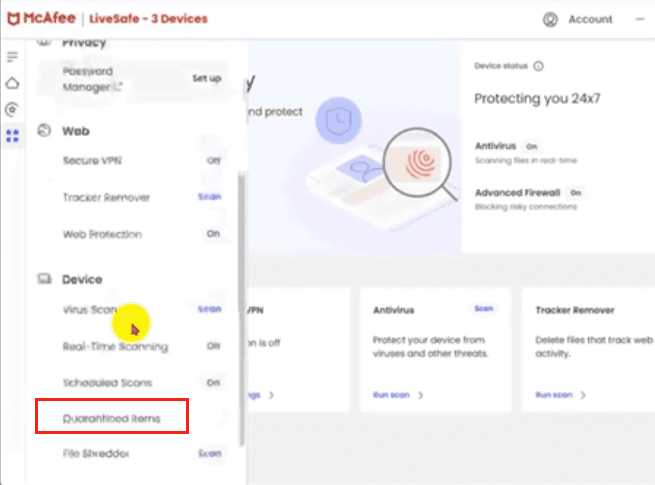This screenshot has height=485, width=655.
Task: Open Tracker Remover menu item
Action: coord(106,197)
